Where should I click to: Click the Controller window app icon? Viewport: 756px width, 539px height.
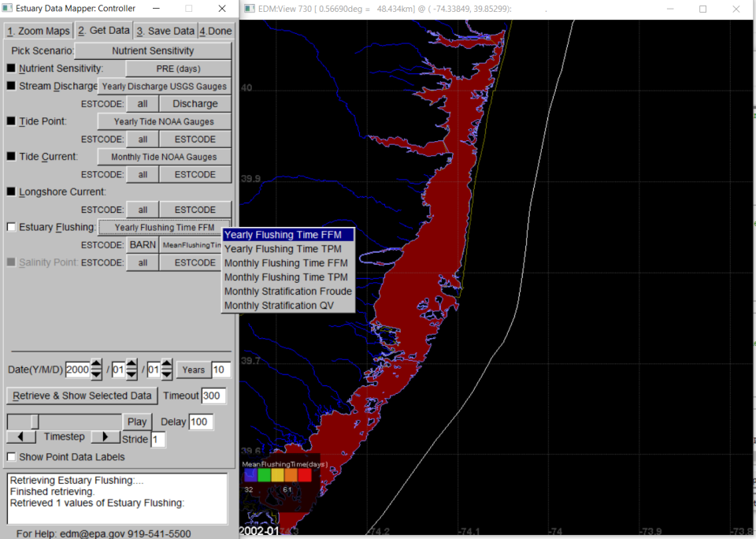(x=7, y=8)
